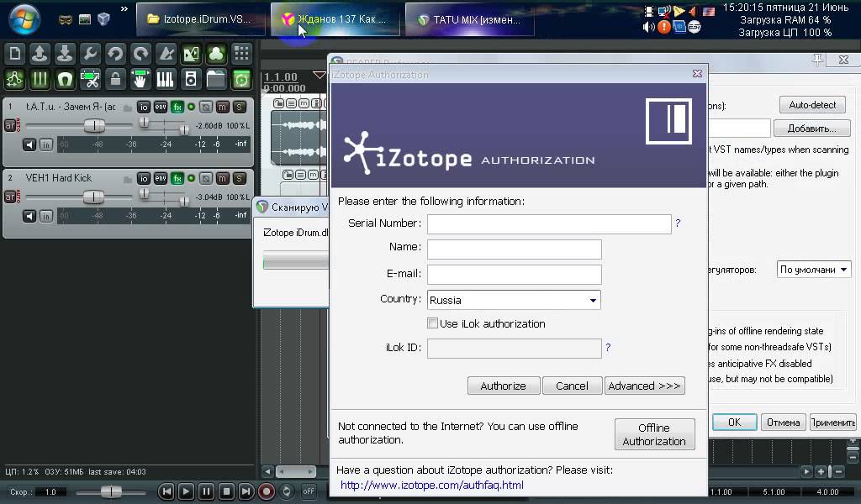Image resolution: width=861 pixels, height=504 pixels.
Task: Expand Advanced >>> options in authorization dialog
Action: coord(645,386)
